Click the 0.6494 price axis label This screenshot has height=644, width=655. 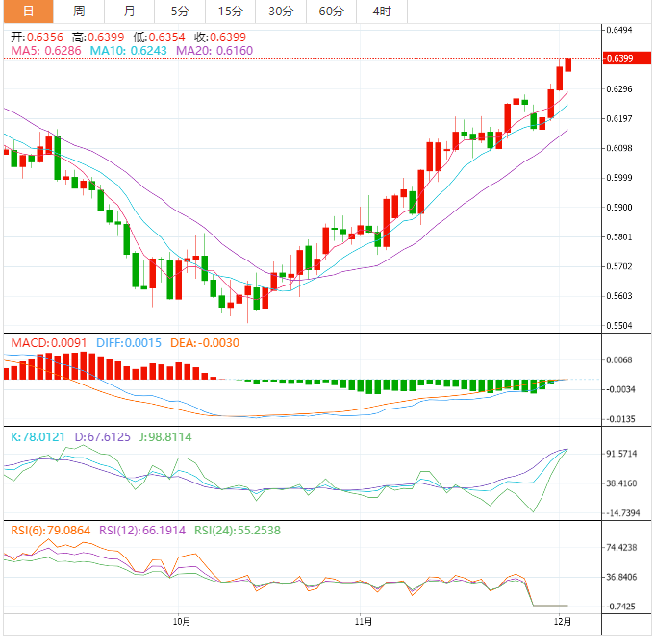point(619,30)
